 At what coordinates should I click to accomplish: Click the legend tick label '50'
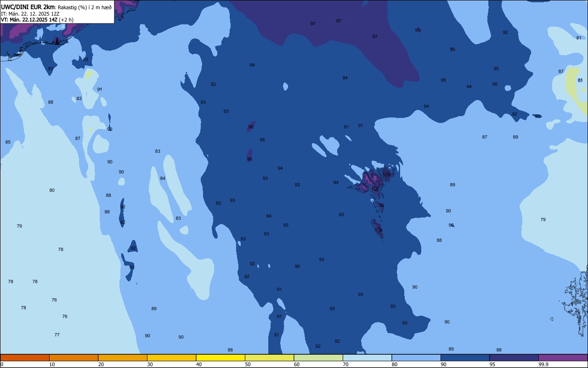pos(248,364)
